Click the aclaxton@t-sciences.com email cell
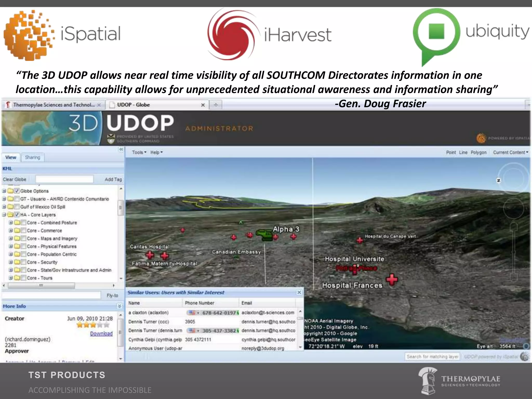This screenshot has width=532, height=399. pos(268,313)
